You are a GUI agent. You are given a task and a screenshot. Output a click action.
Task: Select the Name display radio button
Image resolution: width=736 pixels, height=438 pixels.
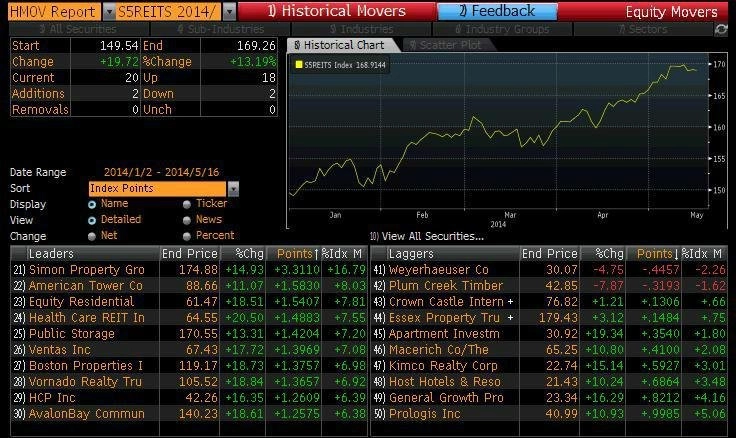click(x=92, y=204)
